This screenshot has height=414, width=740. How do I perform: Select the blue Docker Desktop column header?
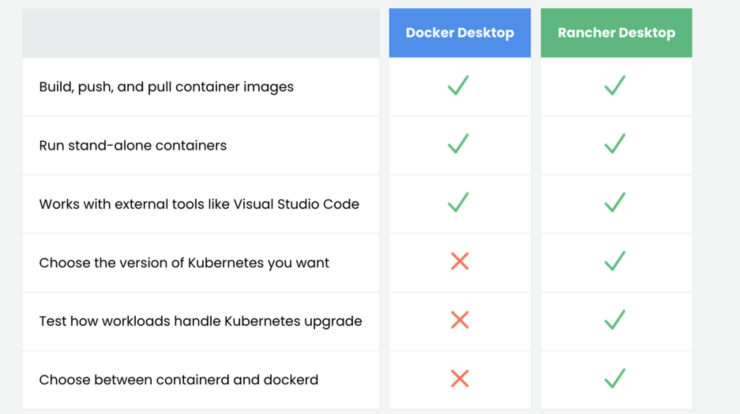(x=460, y=33)
